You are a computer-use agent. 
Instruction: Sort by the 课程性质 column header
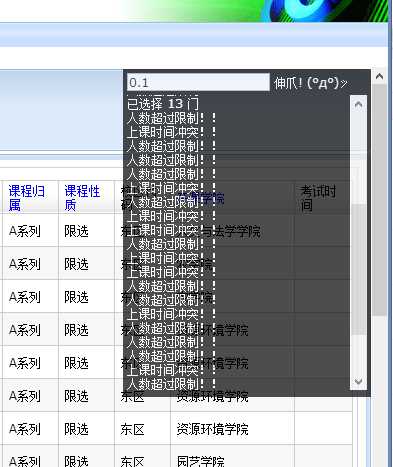point(82,198)
